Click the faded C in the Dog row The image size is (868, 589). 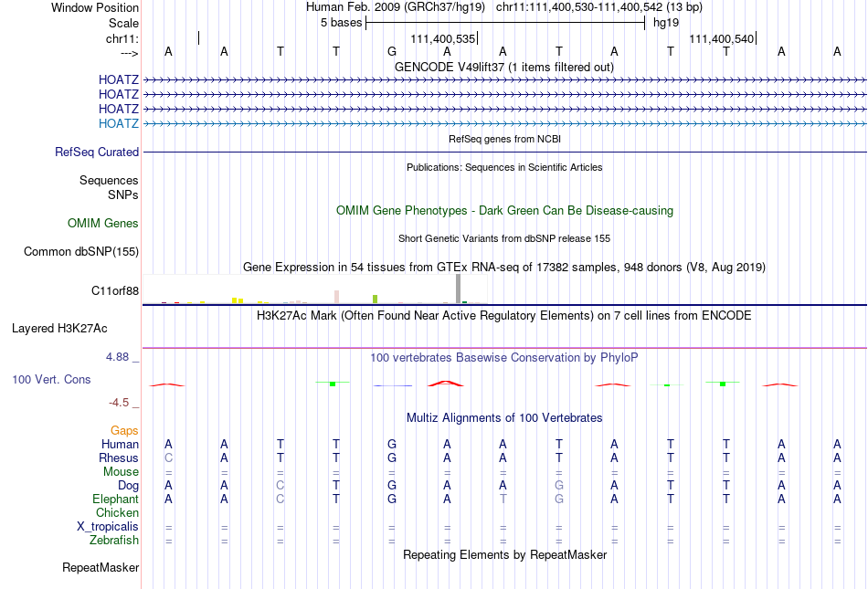(281, 486)
